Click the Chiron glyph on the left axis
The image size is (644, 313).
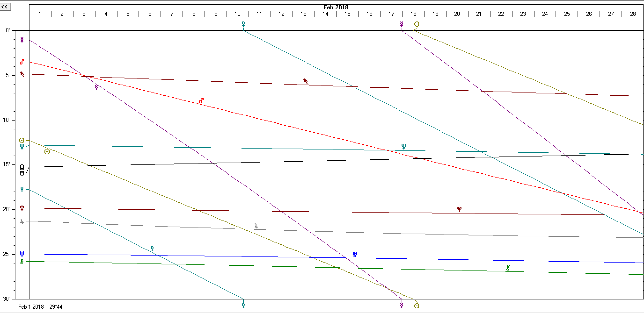tap(22, 261)
